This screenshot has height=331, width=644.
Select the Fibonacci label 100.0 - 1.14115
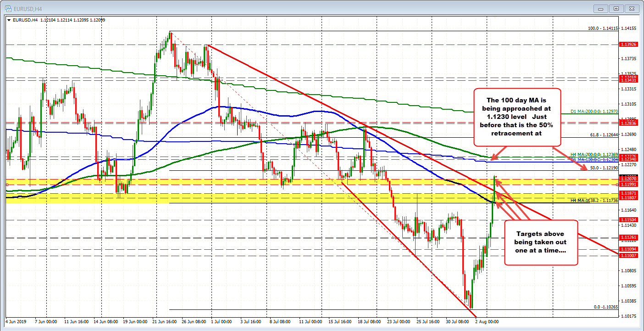(x=603, y=28)
